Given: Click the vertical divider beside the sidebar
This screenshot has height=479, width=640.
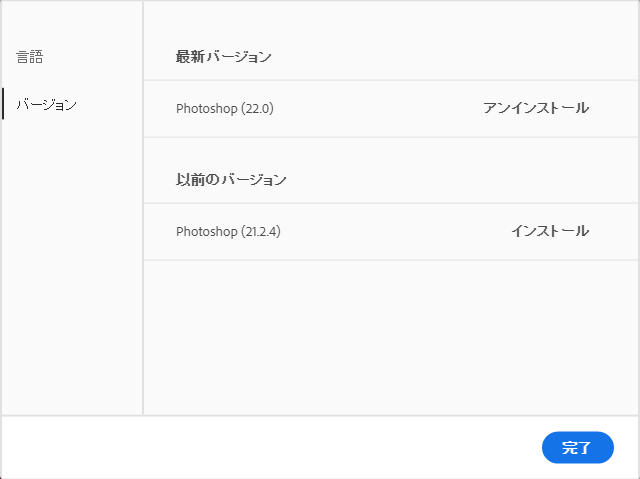Looking at the screenshot, I should 143,208.
